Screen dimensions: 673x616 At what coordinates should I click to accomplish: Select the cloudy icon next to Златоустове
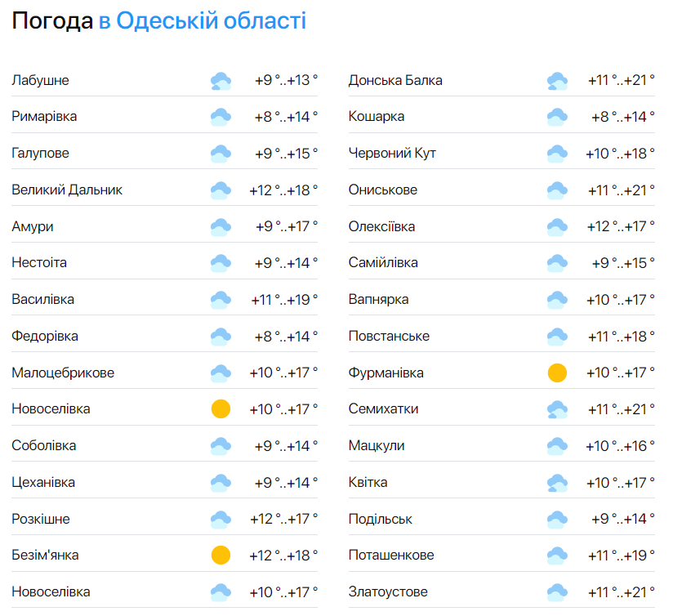click(x=558, y=591)
